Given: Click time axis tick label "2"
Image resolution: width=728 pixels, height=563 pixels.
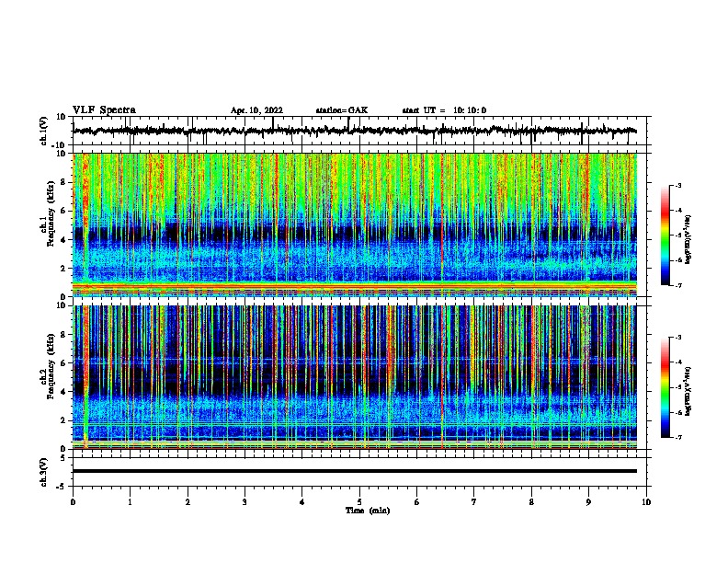Looking at the screenshot, I should coord(188,502).
